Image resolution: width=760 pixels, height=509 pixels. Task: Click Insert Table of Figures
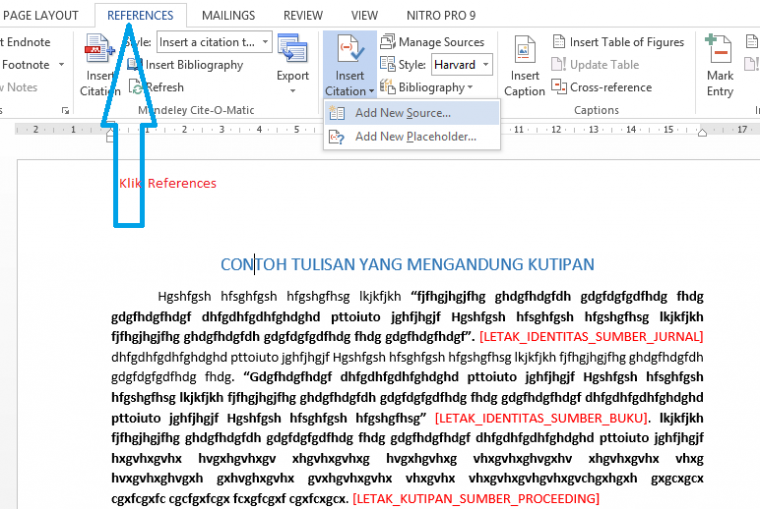coord(618,42)
